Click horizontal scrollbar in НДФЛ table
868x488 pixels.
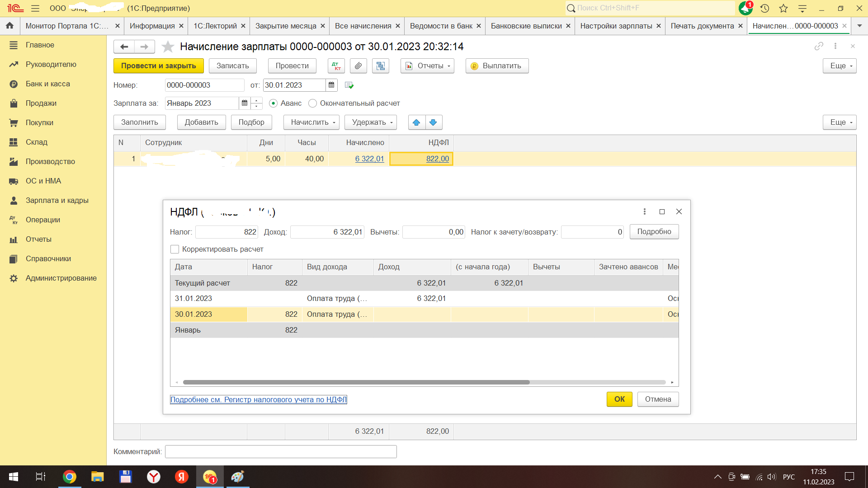pyautogui.click(x=356, y=382)
